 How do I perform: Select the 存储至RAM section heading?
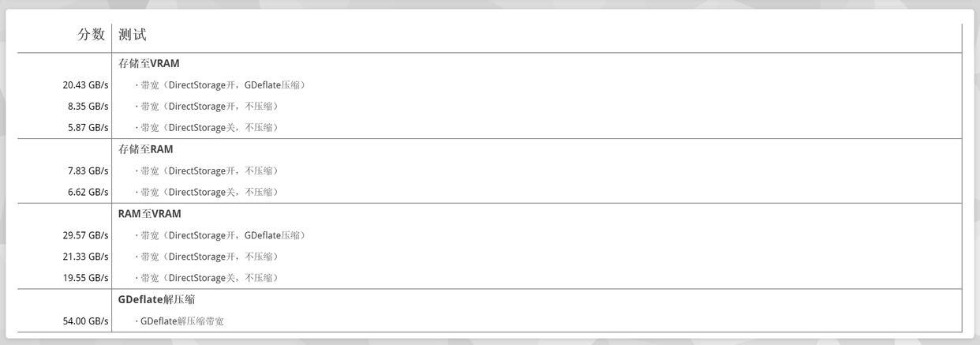(146, 149)
